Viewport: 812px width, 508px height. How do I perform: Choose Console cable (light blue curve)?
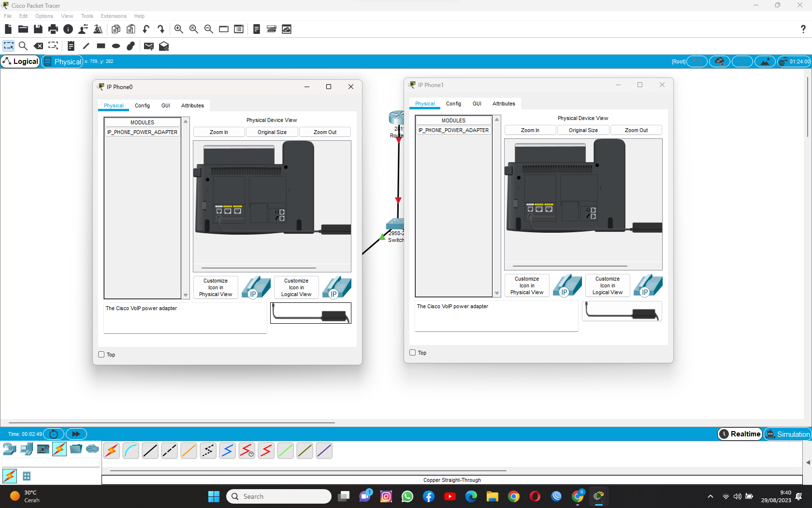point(131,450)
